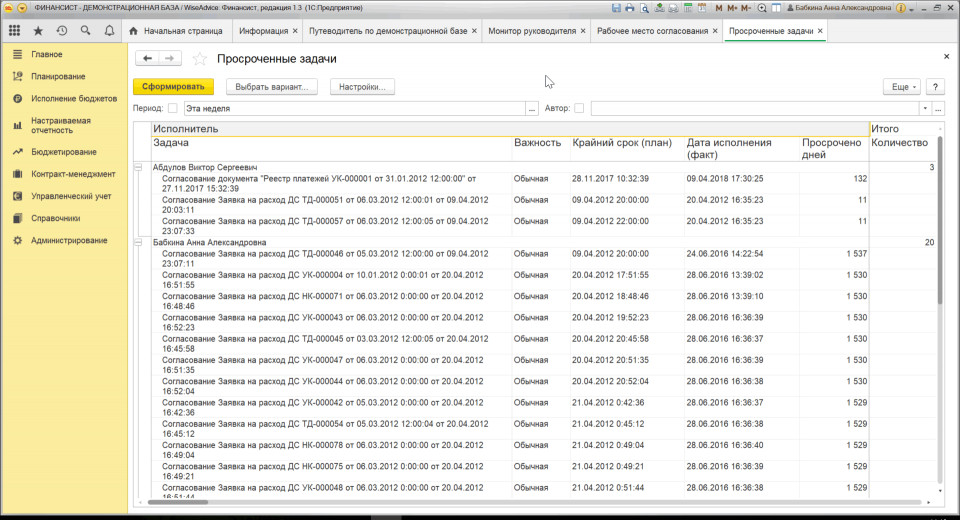Open the calculator icon in title bar

coord(688,8)
